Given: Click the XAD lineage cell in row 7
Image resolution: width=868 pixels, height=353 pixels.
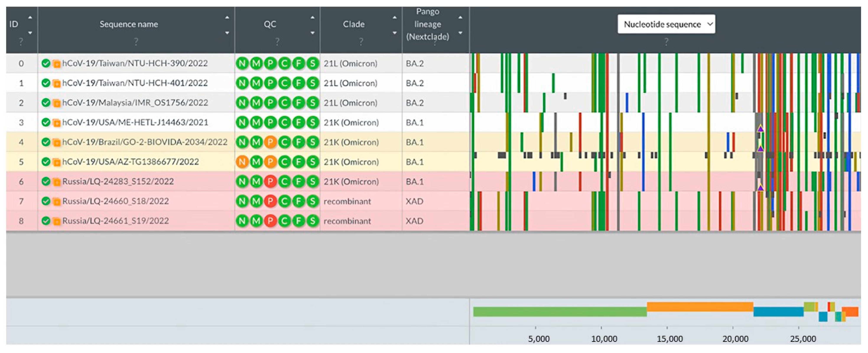Looking at the screenshot, I should [414, 201].
